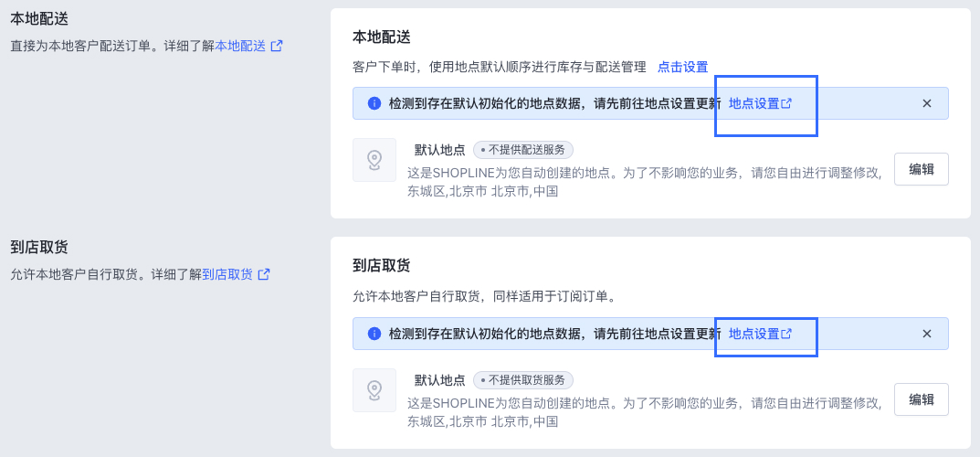The image size is (980, 457).
Task: Click the 不提供配送服务 status badge
Action: pyautogui.click(x=523, y=150)
